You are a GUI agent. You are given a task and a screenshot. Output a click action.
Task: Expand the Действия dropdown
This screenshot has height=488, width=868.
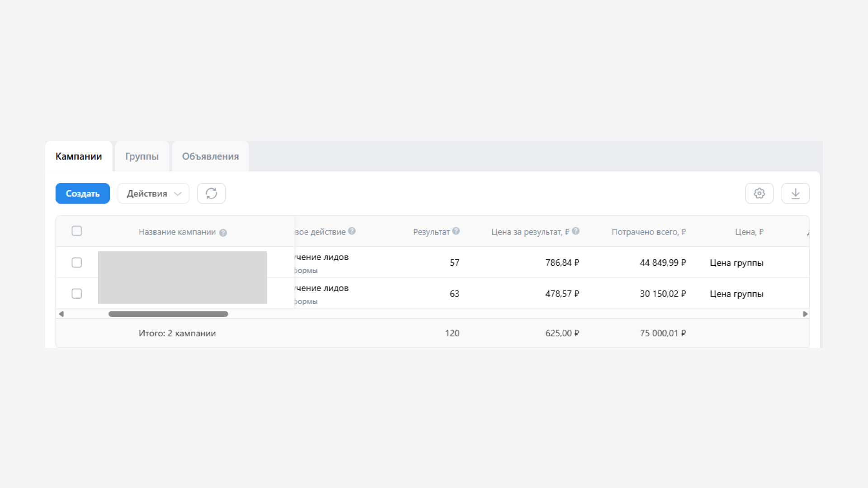(153, 193)
